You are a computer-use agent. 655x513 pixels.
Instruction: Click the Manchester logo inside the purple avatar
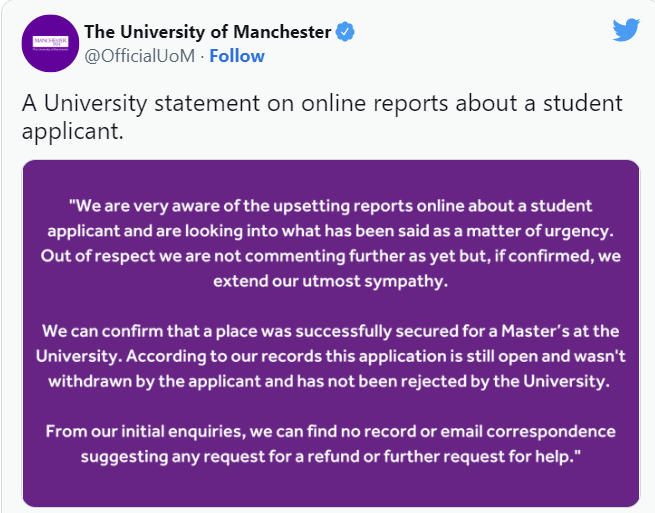pos(51,43)
